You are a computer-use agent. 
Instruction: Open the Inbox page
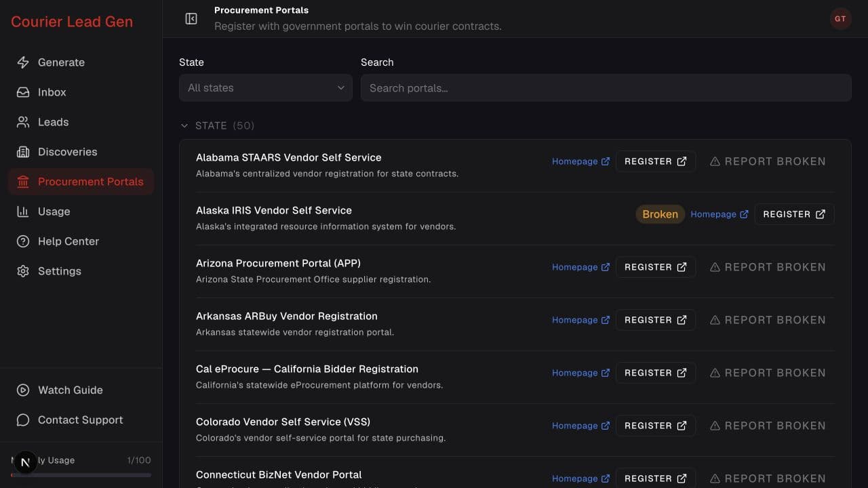click(x=81, y=92)
